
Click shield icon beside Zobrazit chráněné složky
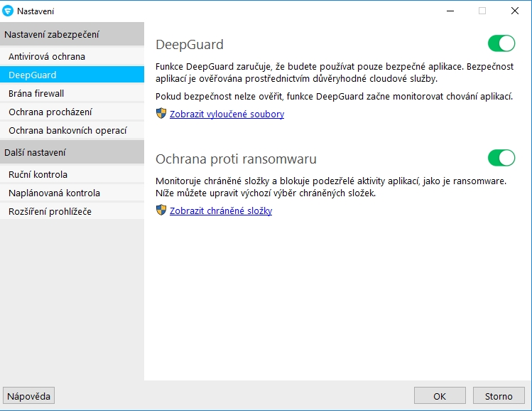coord(161,210)
